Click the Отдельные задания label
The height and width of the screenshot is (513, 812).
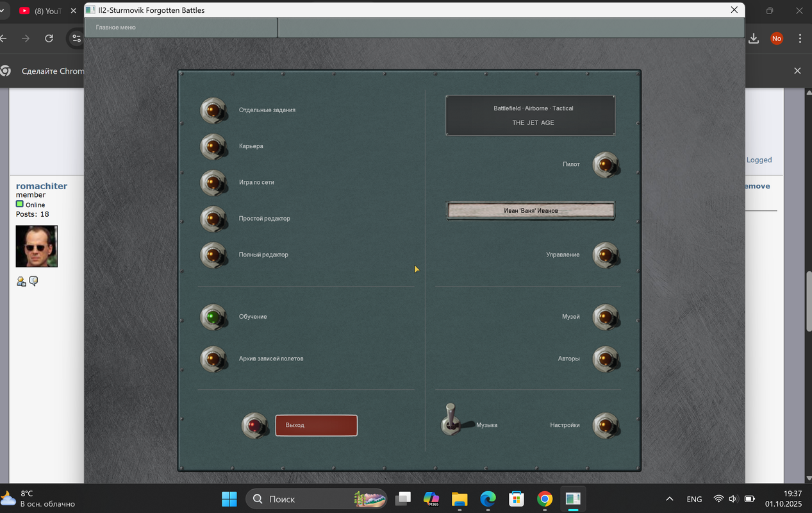[267, 110]
